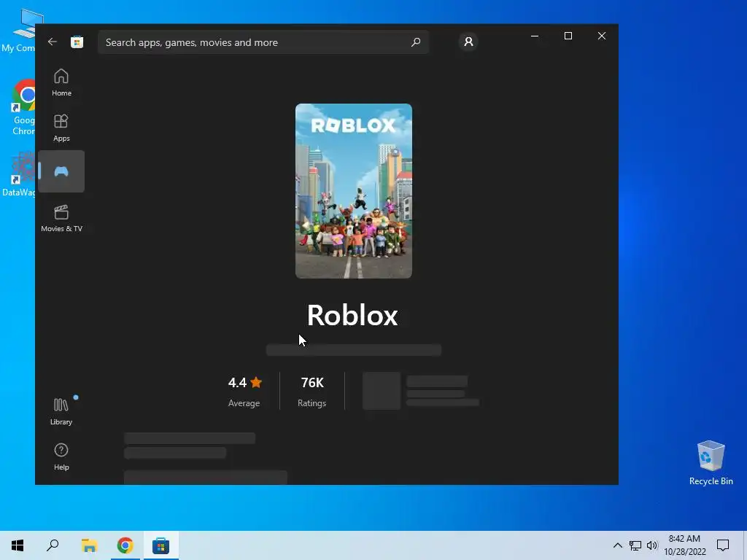Image resolution: width=747 pixels, height=560 pixels.
Task: Select the My Computer desktop icon
Action: tap(18, 31)
